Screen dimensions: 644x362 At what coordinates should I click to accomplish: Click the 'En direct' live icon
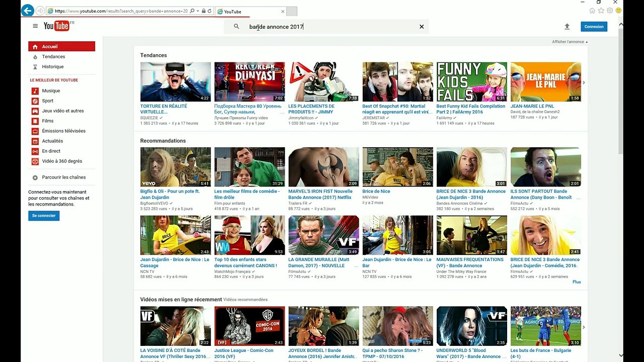(x=35, y=151)
